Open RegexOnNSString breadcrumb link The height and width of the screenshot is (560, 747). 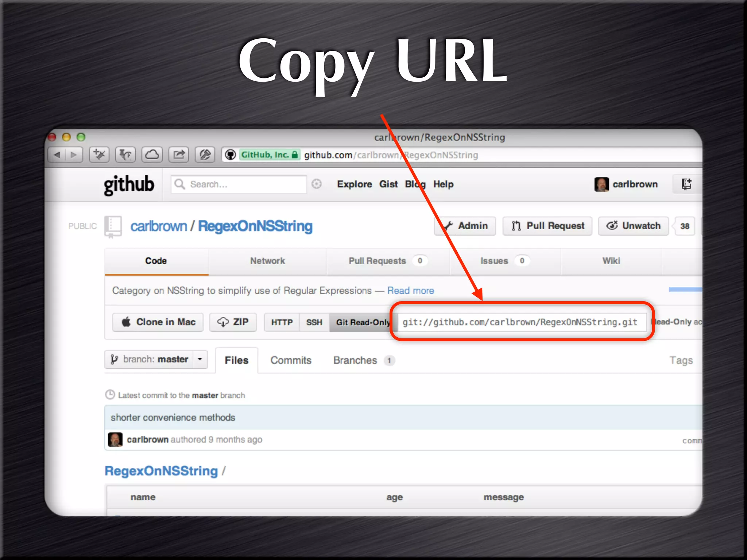click(x=161, y=471)
